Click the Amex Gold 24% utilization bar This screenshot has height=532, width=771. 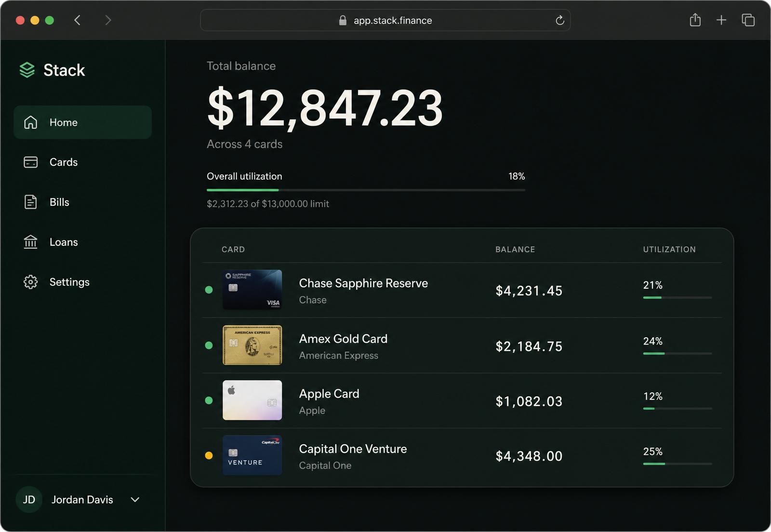[x=677, y=353]
